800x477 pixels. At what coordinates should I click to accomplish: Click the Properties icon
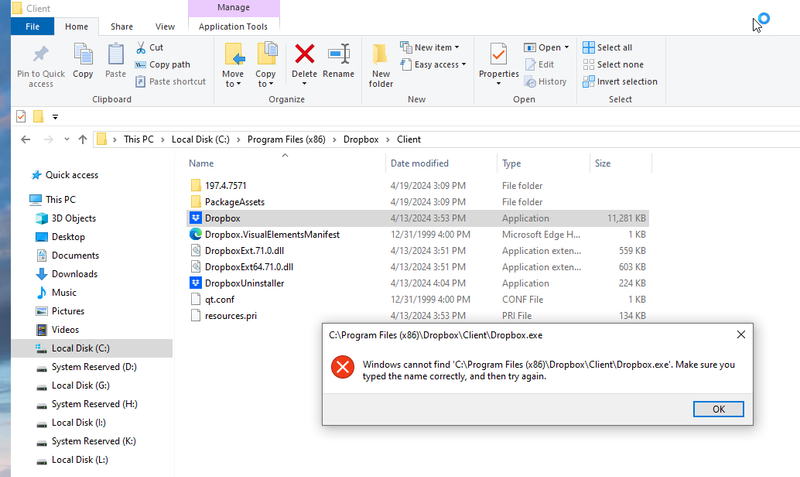[498, 54]
